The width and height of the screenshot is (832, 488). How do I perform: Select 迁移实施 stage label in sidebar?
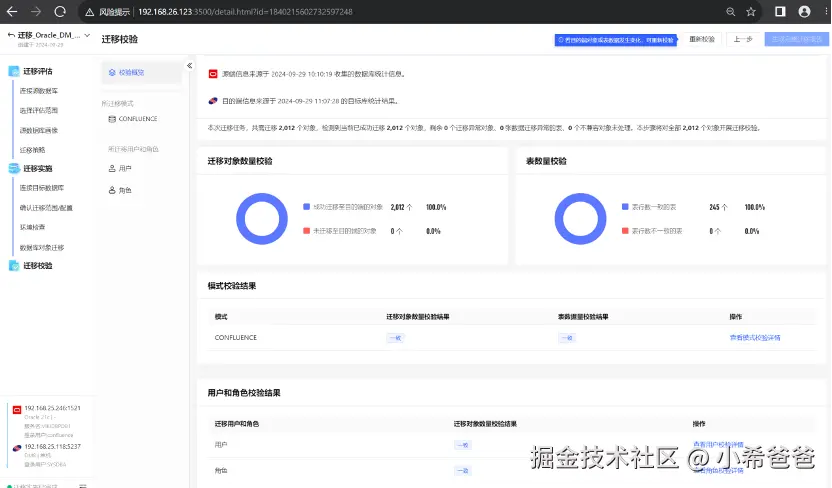click(38, 169)
